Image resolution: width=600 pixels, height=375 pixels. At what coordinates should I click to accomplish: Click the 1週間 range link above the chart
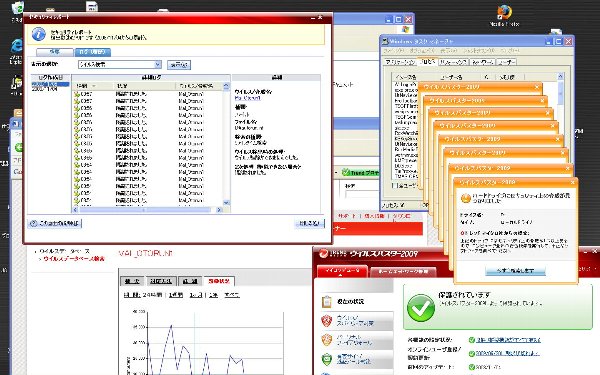tap(176, 295)
